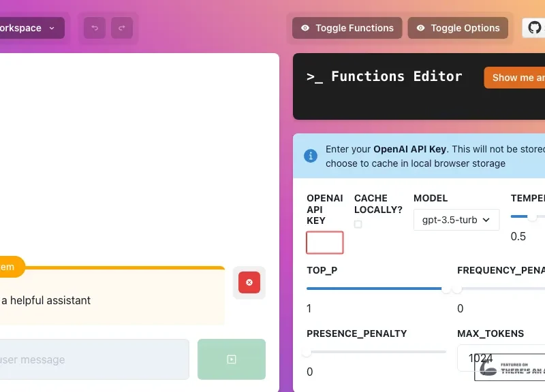Click the redo arrow button
The height and width of the screenshot is (392, 545).
pos(122,28)
